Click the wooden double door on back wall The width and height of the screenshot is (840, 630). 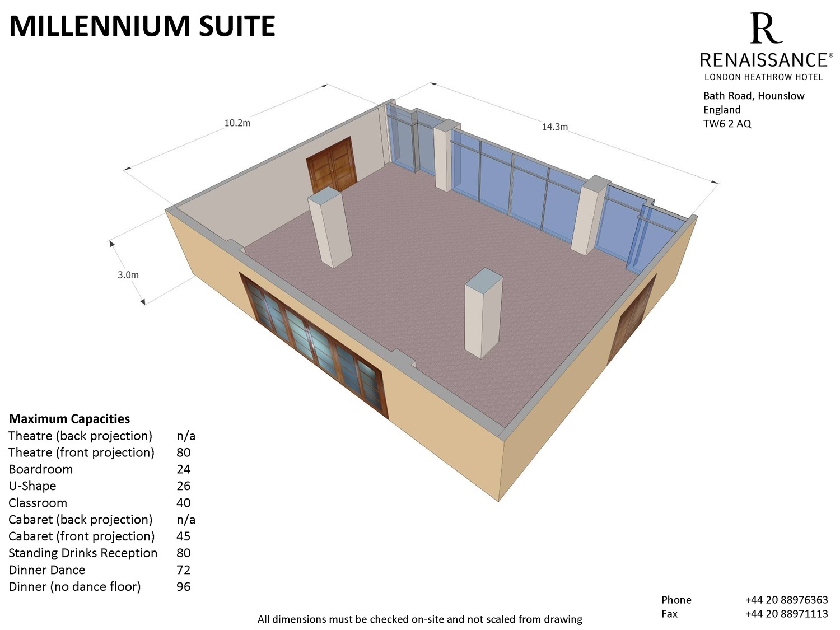(x=332, y=166)
